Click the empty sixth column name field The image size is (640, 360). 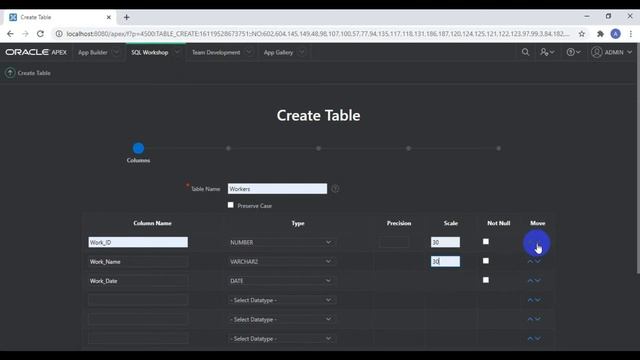pos(138,338)
